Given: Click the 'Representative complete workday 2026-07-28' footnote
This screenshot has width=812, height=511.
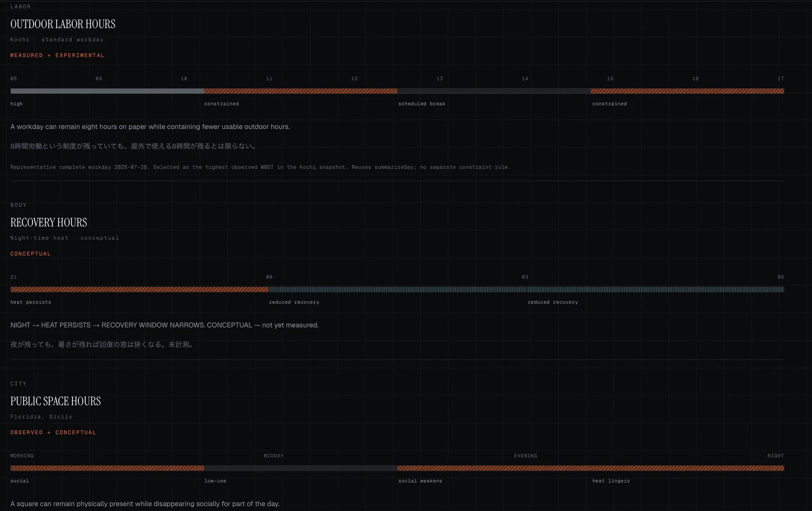Looking at the screenshot, I should point(261,167).
